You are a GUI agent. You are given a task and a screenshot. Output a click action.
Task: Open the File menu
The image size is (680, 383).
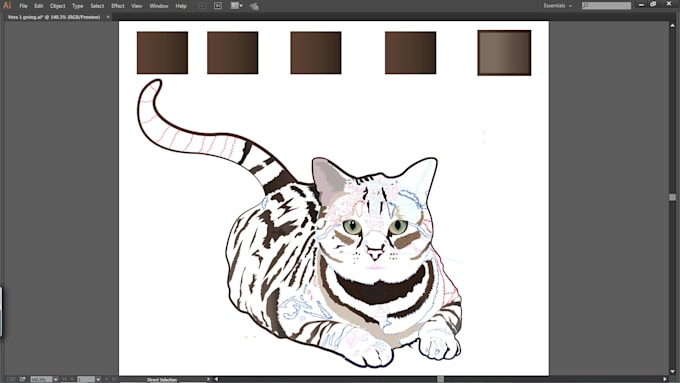tap(23, 6)
